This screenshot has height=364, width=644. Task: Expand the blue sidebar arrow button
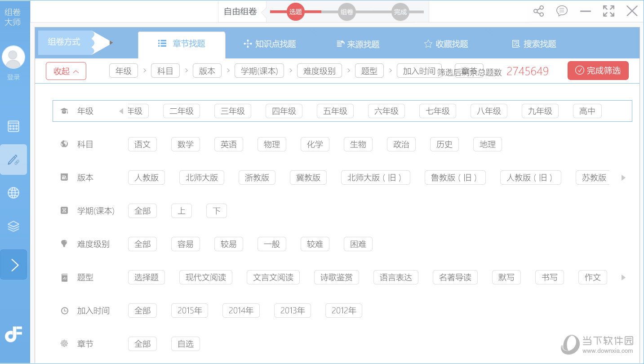tap(13, 265)
